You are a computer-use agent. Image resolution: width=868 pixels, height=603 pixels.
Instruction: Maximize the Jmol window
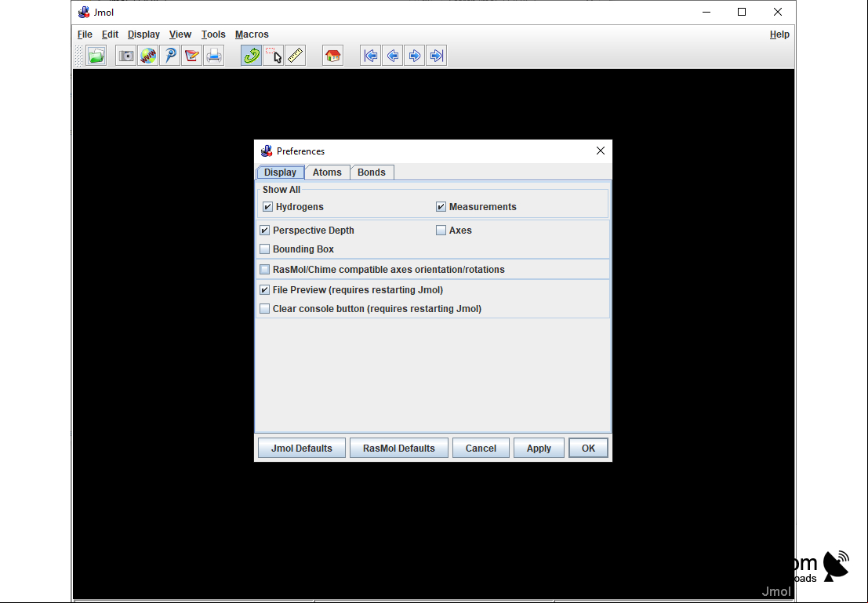tap(742, 13)
